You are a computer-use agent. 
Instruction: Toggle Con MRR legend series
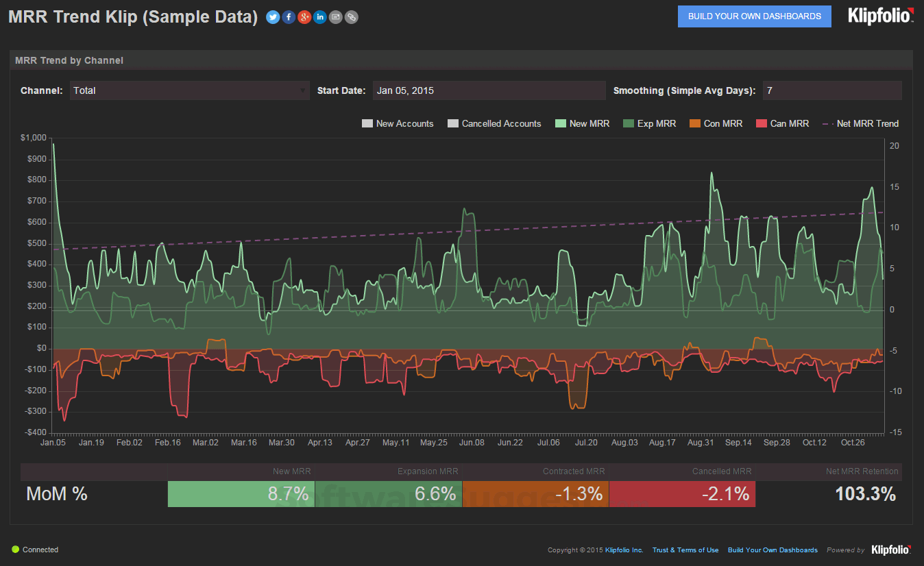pos(716,124)
